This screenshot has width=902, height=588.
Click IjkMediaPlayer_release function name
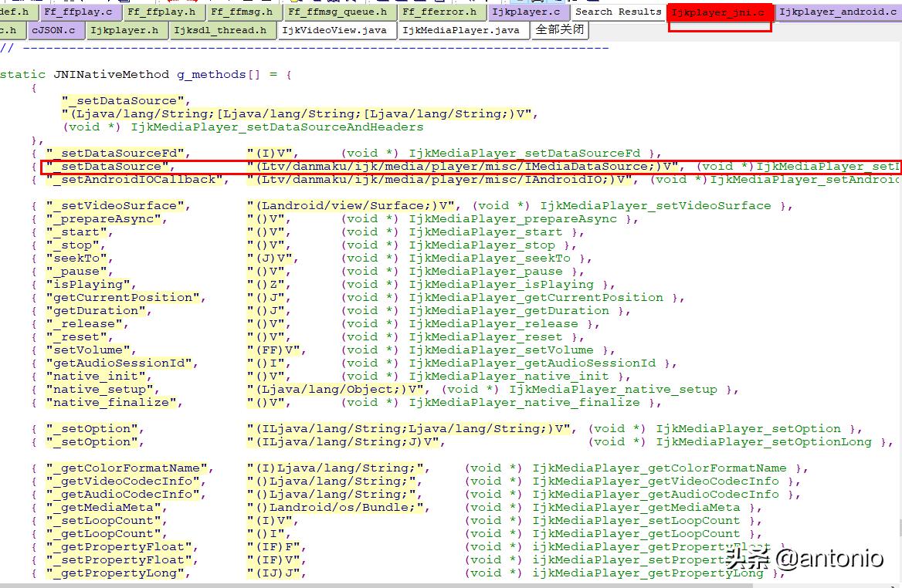click(493, 324)
